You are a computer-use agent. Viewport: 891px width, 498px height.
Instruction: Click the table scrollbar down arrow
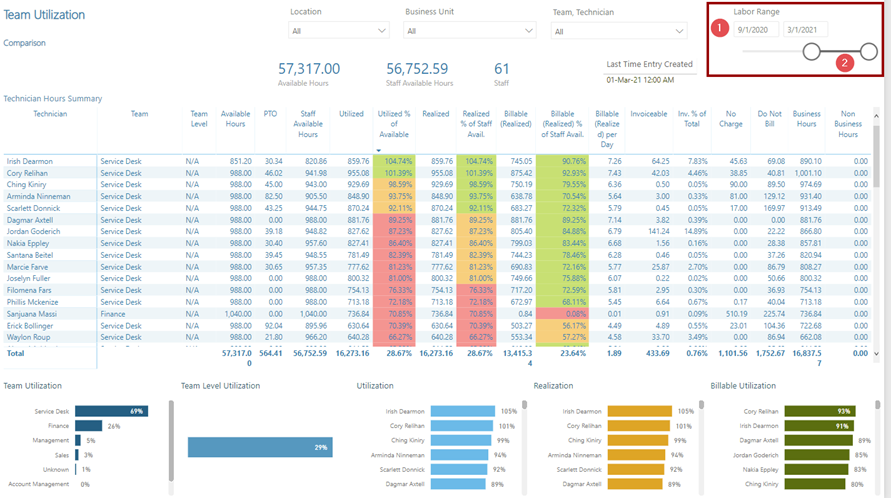point(877,353)
